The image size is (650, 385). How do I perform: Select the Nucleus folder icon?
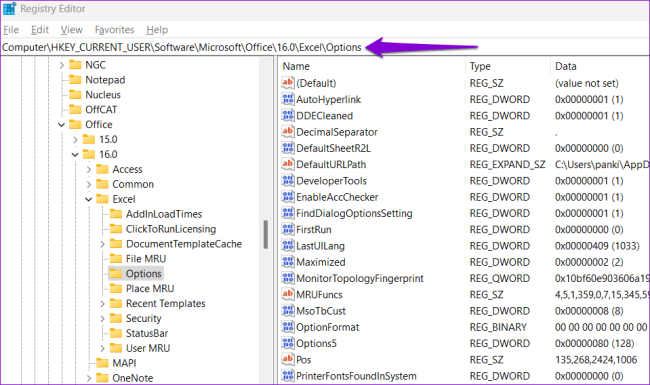coord(75,94)
